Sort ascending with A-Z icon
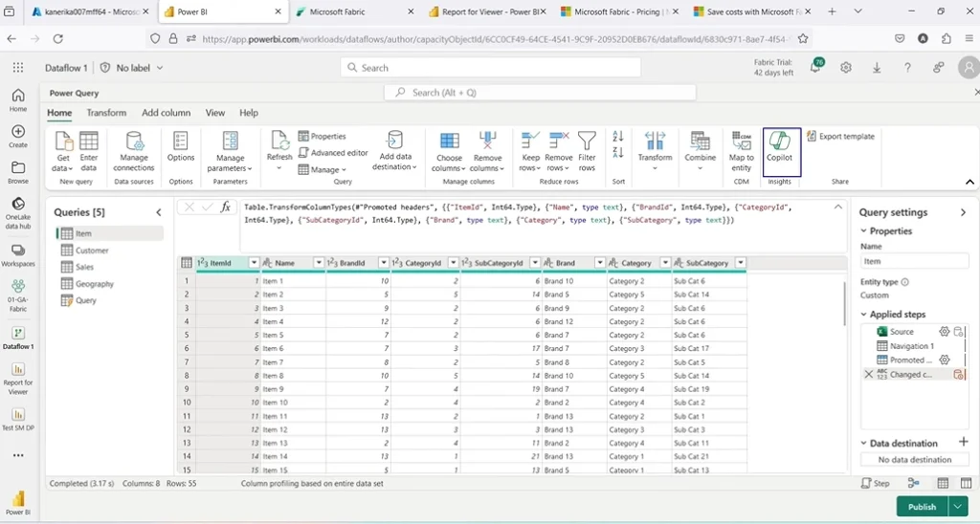This screenshot has height=524, width=980. pyautogui.click(x=618, y=136)
